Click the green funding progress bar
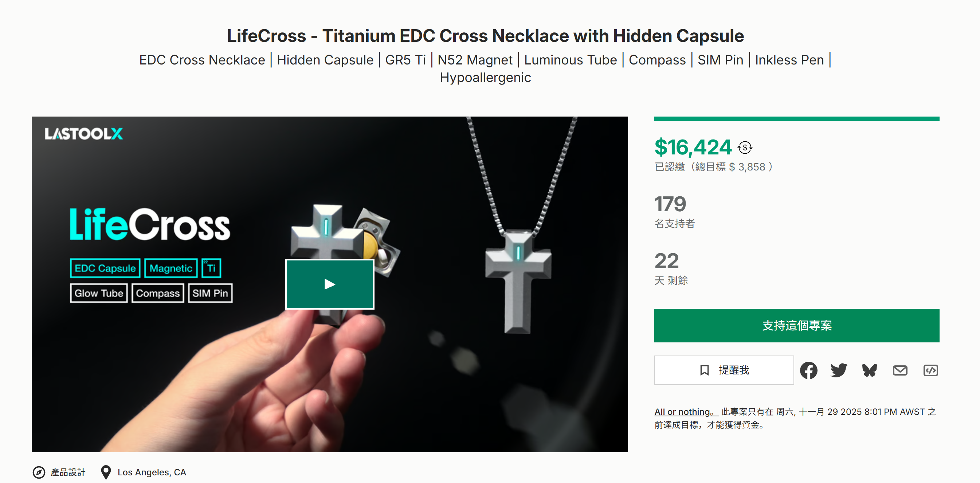Image resolution: width=980 pixels, height=483 pixels. click(796, 119)
